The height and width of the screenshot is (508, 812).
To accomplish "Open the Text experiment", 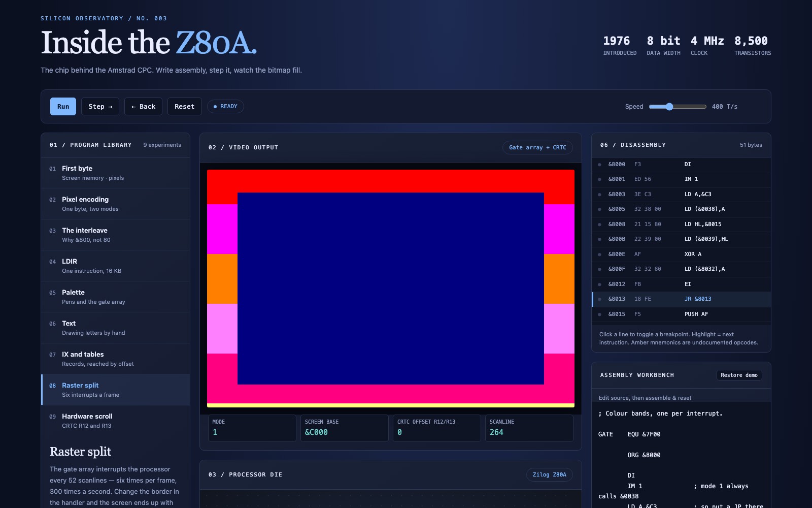I will click(x=116, y=328).
